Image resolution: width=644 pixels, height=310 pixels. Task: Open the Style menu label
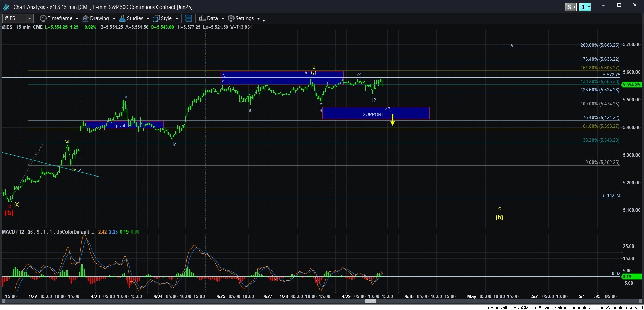coord(166,18)
